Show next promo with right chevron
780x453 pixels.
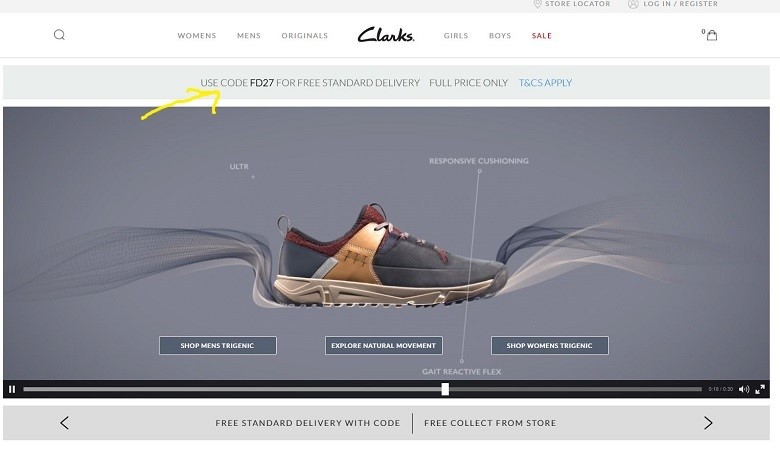point(708,423)
